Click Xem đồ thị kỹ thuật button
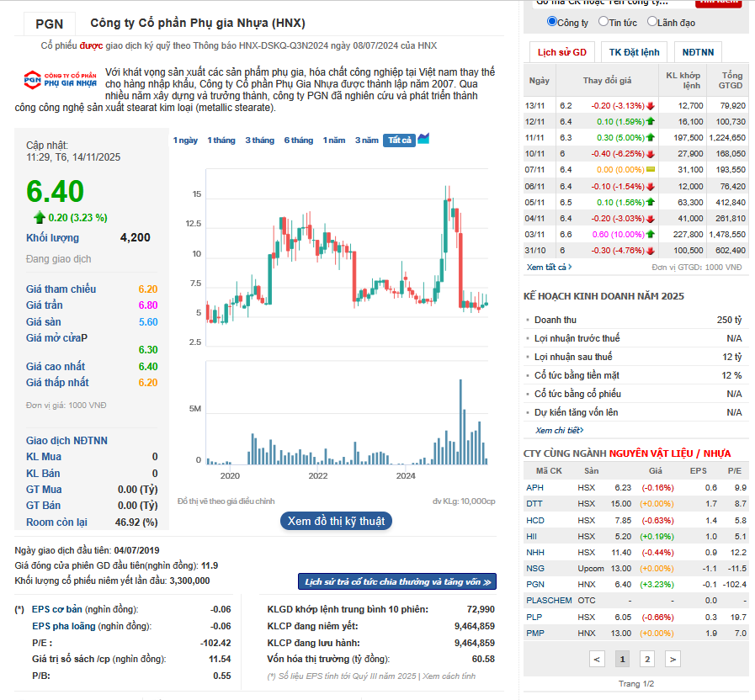The height and width of the screenshot is (700, 755). [x=336, y=521]
